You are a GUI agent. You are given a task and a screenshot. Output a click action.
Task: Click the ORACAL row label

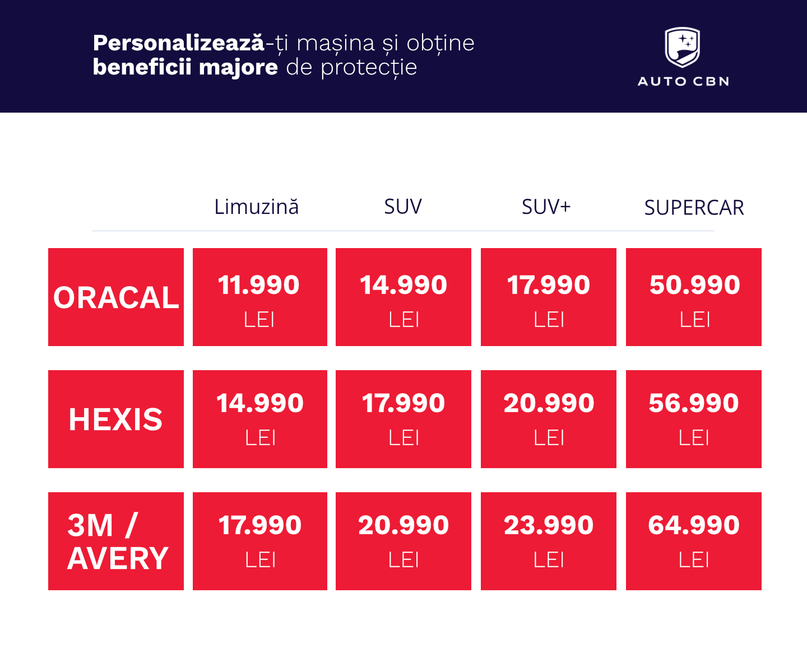pyautogui.click(x=116, y=297)
